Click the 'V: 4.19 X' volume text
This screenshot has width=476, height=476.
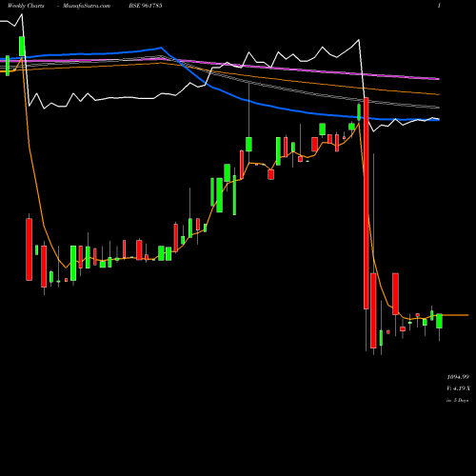tap(458, 388)
